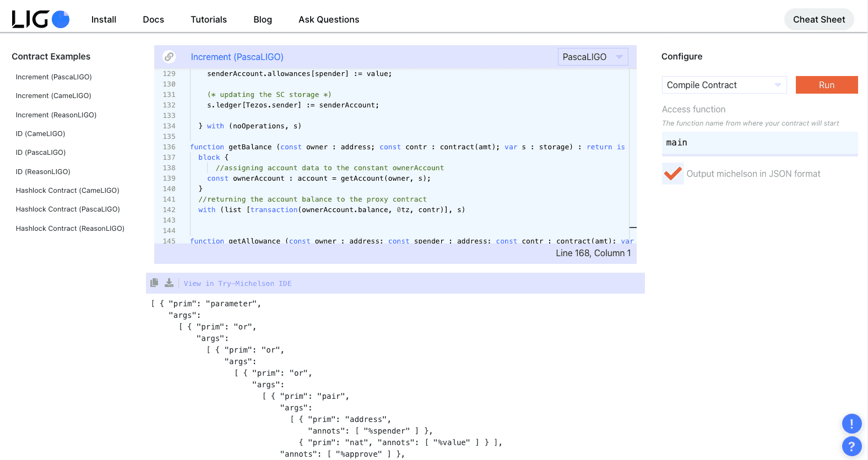The height and width of the screenshot is (460, 868).
Task: Download the output using the download icon
Action: click(x=169, y=283)
